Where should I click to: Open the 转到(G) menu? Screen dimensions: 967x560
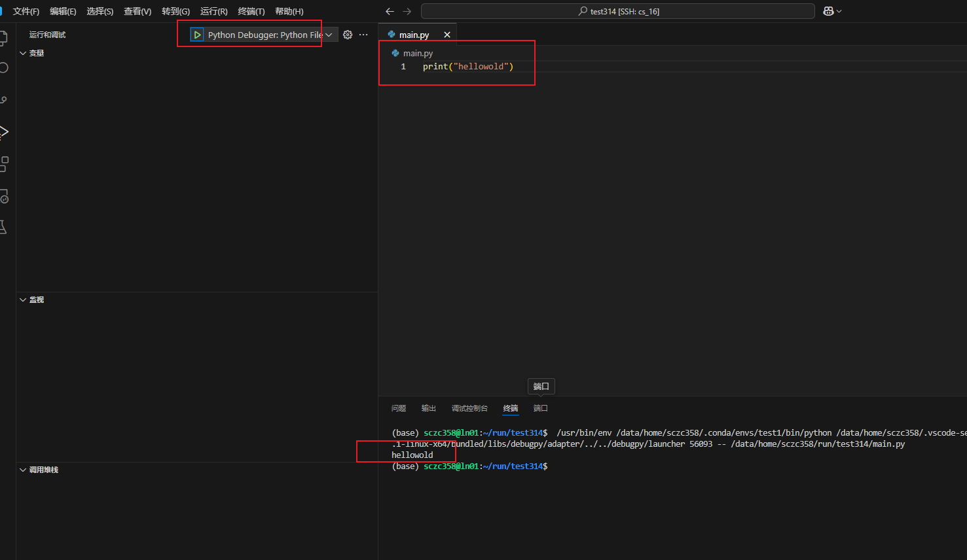pyautogui.click(x=175, y=11)
